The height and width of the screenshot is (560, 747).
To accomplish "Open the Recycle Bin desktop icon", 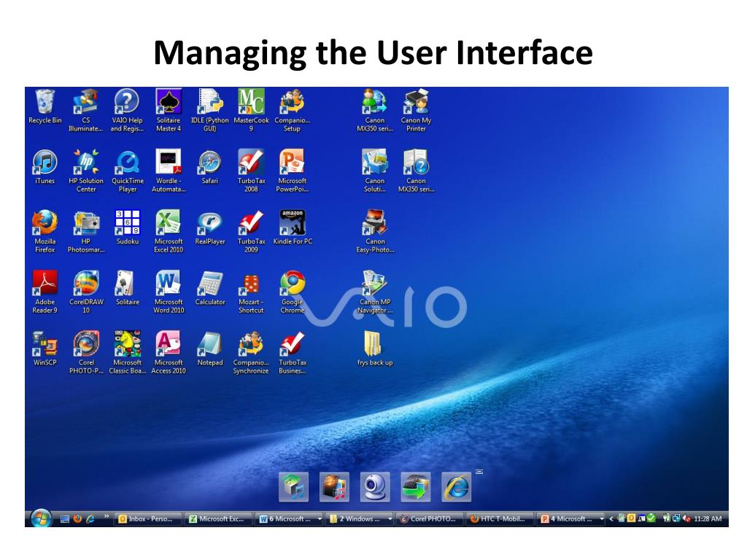I will tap(44, 106).
